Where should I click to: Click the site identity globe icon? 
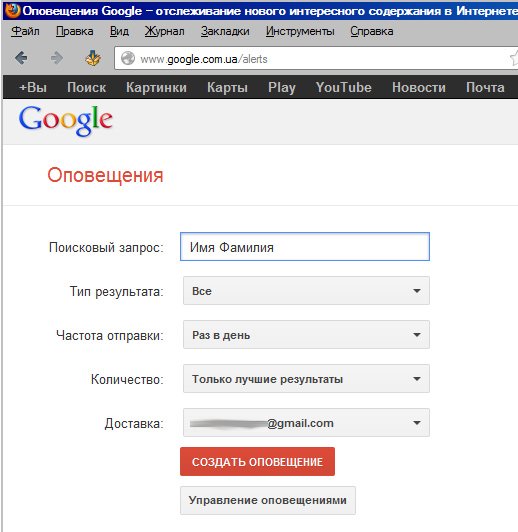point(128,58)
